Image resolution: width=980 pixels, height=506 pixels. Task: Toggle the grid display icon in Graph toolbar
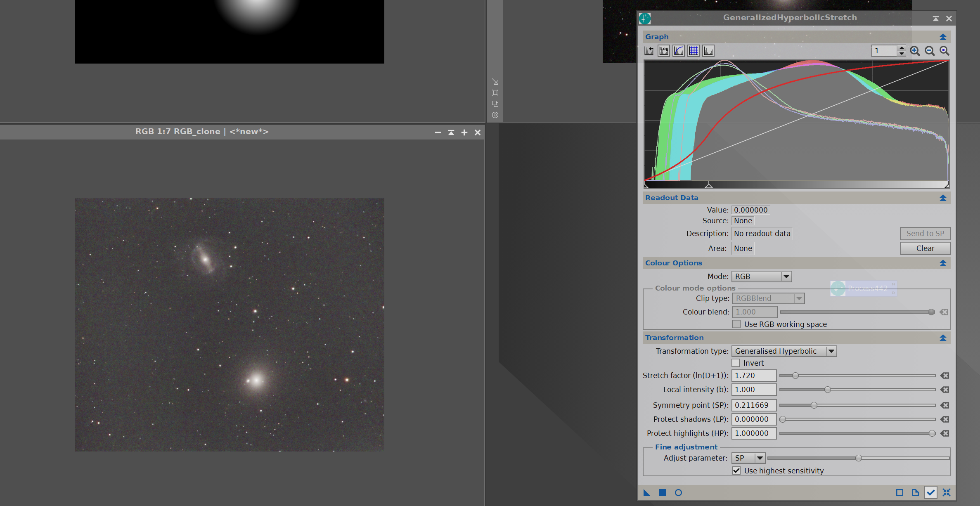coord(694,51)
